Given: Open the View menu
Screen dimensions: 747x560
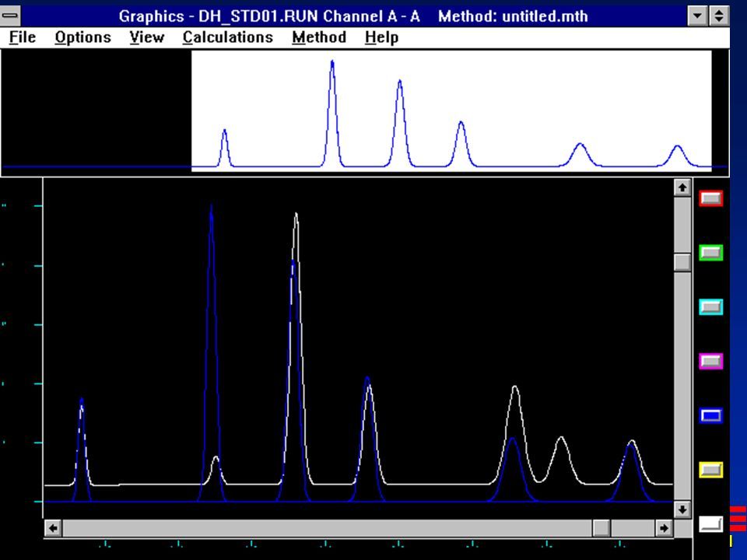Looking at the screenshot, I should [147, 37].
